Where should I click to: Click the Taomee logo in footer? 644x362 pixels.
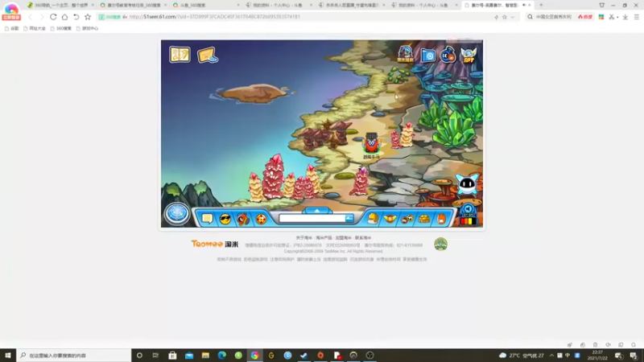[214, 244]
